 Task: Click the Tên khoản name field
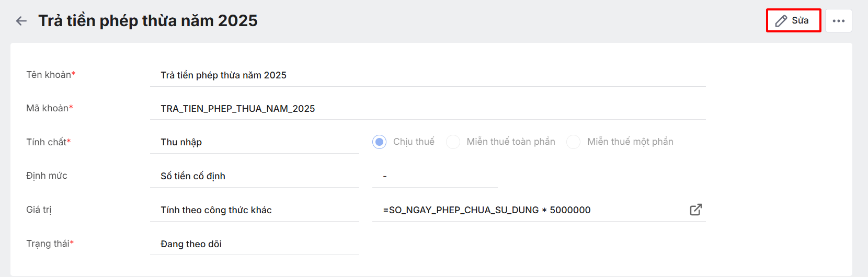[x=427, y=75]
